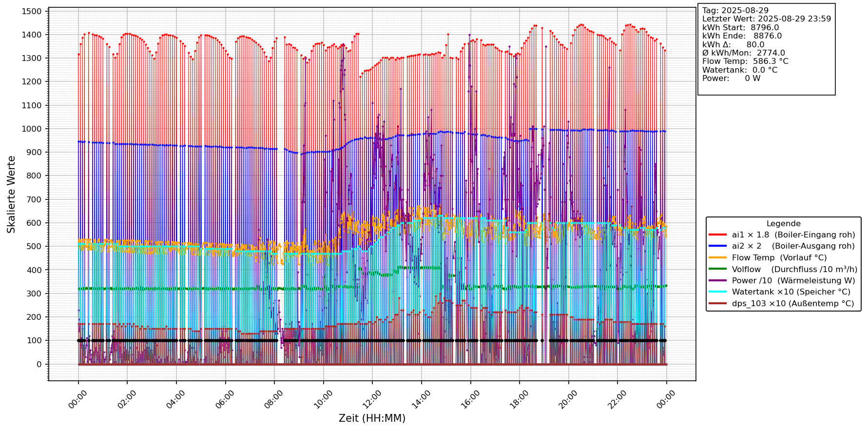Click the green Volflow legend swatch
The height and width of the screenshot is (431, 868).
click(718, 269)
